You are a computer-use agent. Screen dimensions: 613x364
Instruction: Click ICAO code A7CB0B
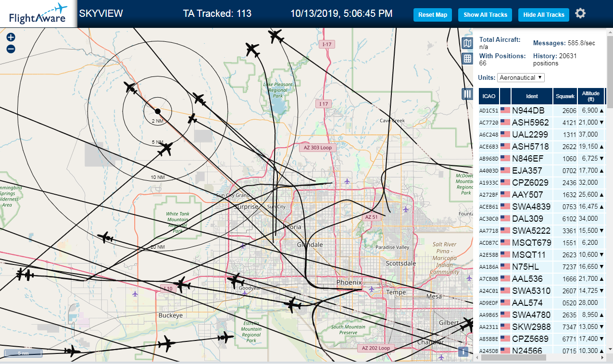click(x=488, y=279)
